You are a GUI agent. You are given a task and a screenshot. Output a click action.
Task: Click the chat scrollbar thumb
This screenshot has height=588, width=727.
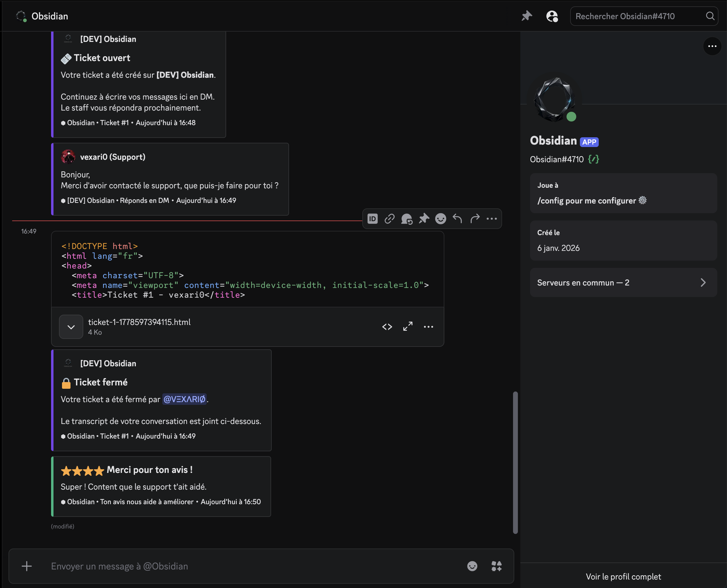(515, 463)
